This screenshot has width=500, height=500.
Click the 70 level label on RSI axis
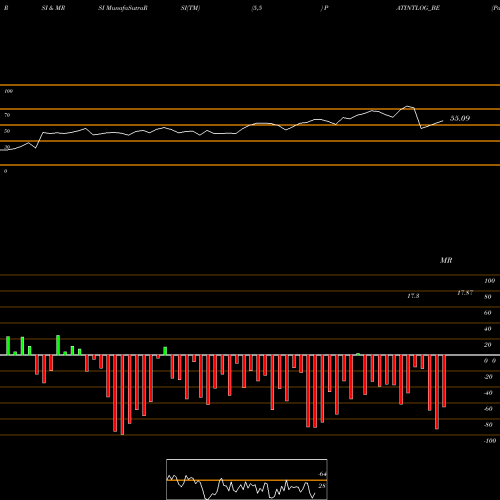coord(7,115)
